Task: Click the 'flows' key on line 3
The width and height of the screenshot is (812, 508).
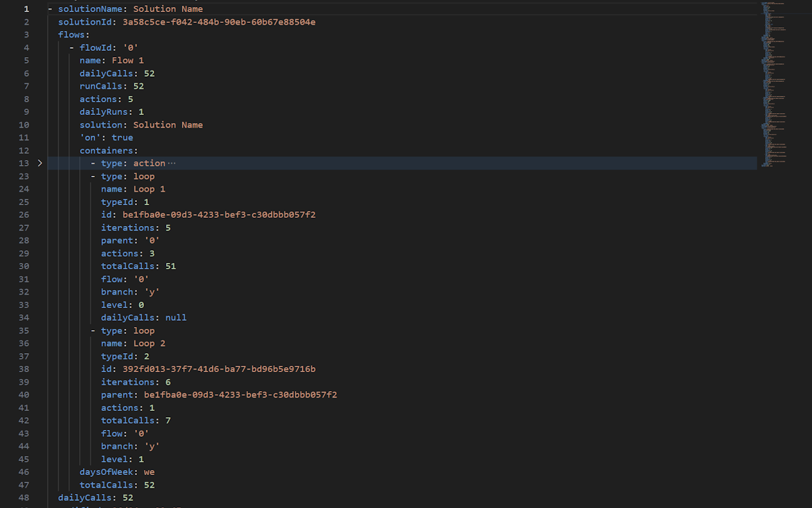Action: (x=72, y=35)
